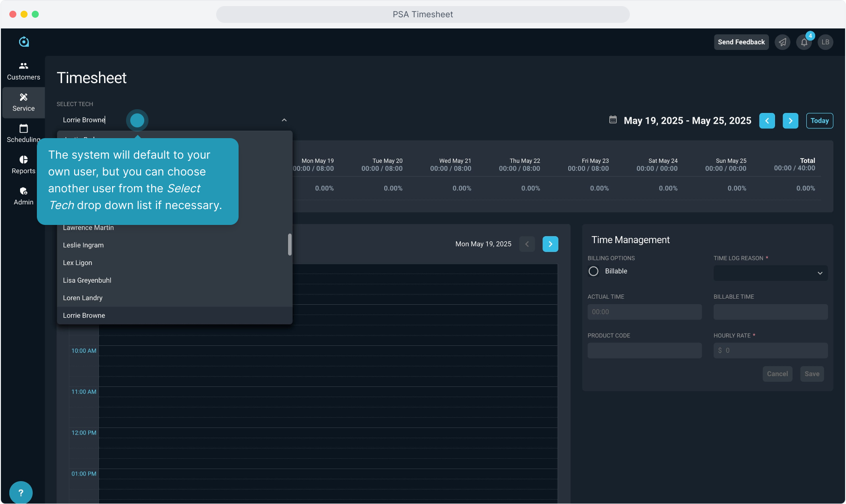Open the help question mark button

[21, 492]
